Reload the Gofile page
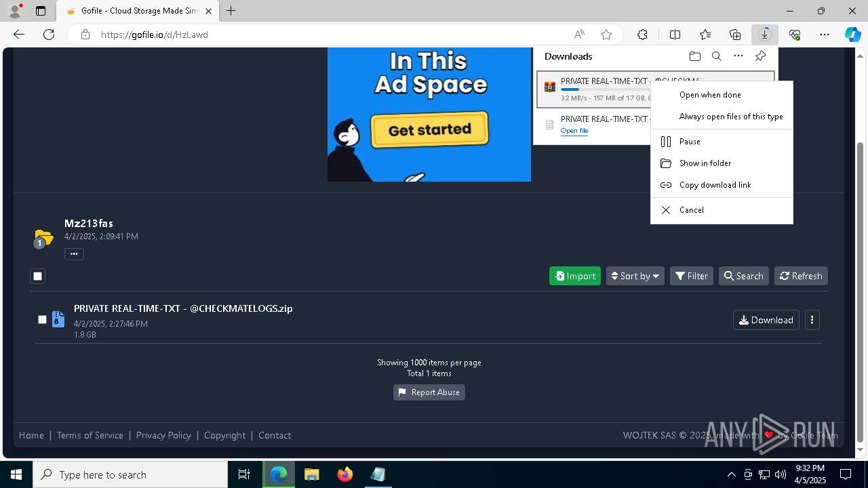 [49, 35]
